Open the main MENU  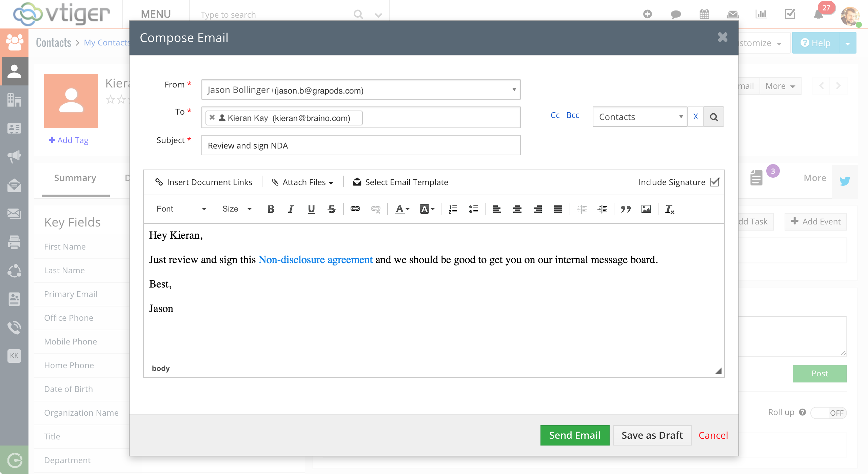pyautogui.click(x=156, y=14)
